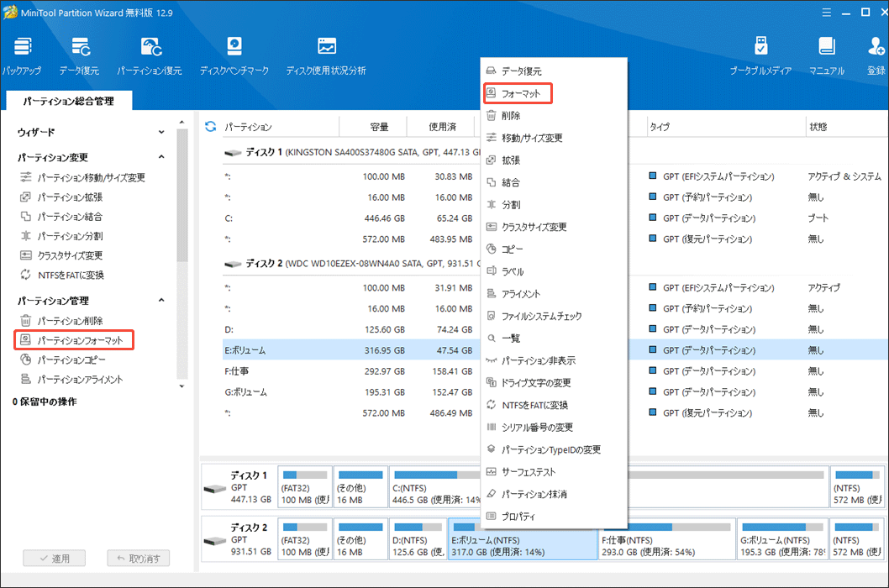Click the 適用 button

coord(55,559)
